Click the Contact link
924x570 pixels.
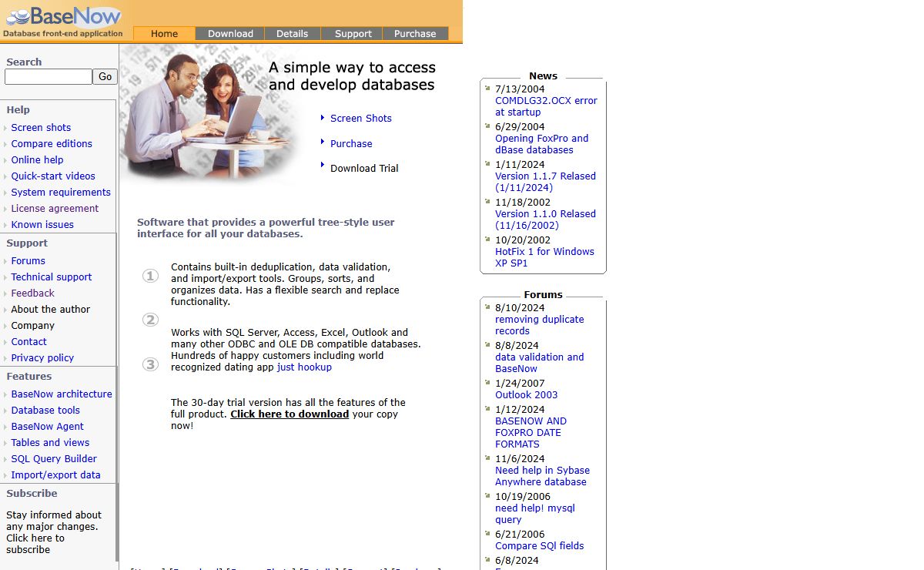point(28,342)
